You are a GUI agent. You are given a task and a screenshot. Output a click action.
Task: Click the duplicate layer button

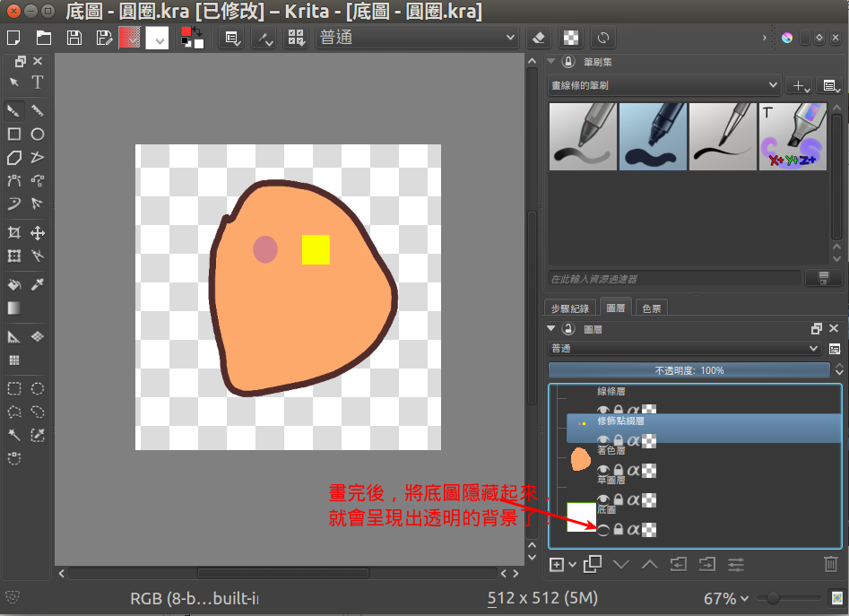[592, 564]
